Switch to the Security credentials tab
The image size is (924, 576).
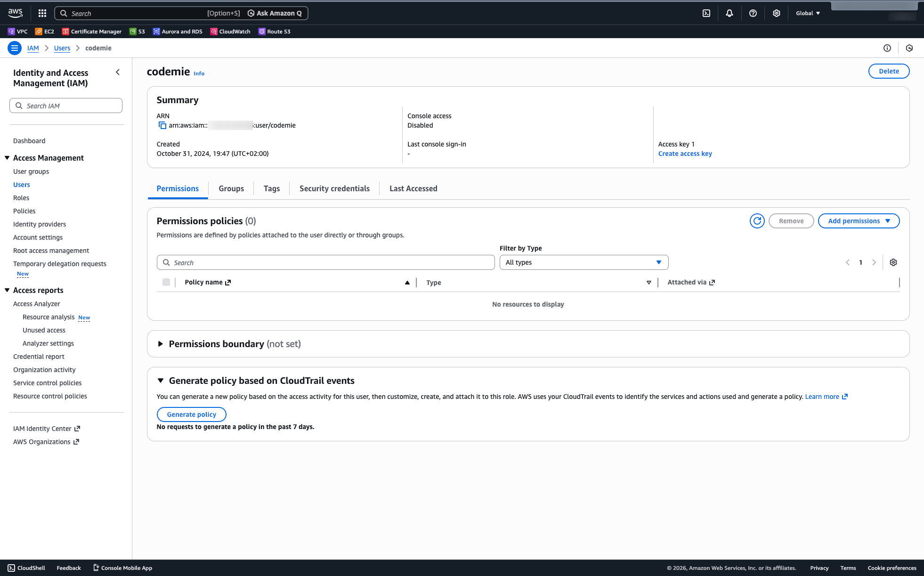point(334,188)
